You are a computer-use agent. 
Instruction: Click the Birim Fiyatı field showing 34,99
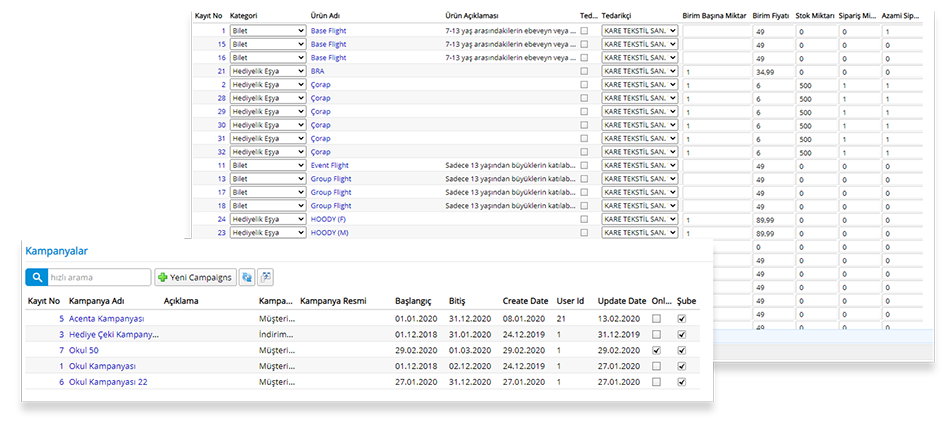tap(772, 72)
